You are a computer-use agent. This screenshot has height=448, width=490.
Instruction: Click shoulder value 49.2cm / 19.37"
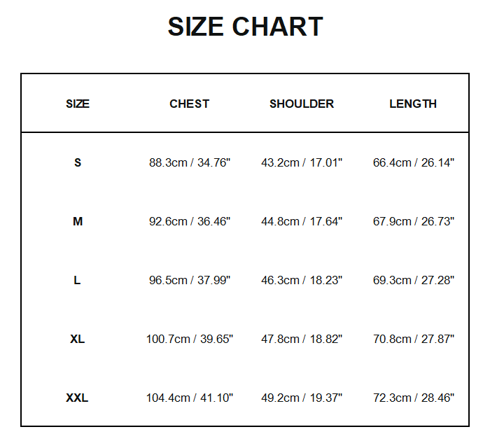(x=302, y=398)
